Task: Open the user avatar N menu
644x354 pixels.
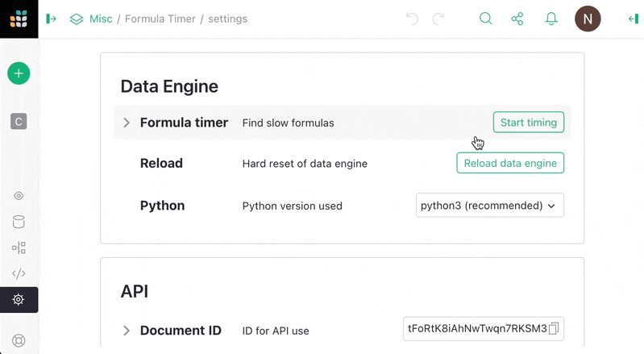Action: click(588, 19)
